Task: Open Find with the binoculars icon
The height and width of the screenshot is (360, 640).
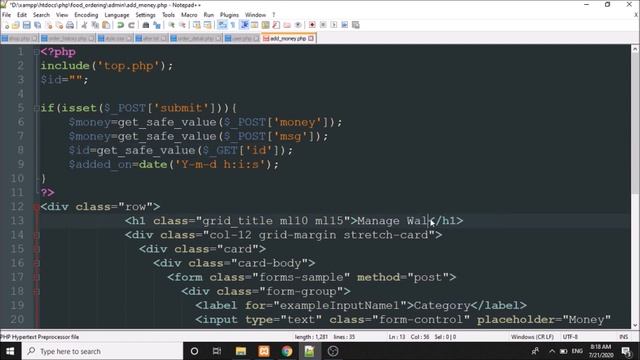Action: 146,25
